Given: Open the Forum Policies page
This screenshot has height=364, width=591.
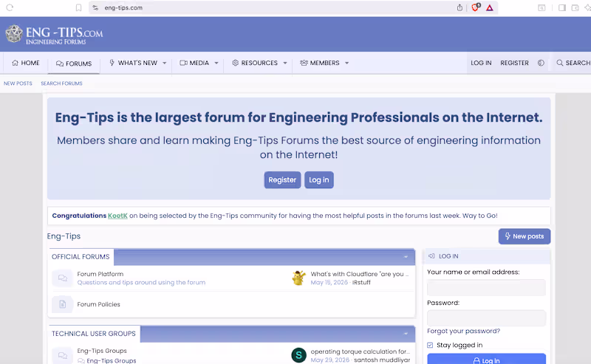Looking at the screenshot, I should pos(99,304).
